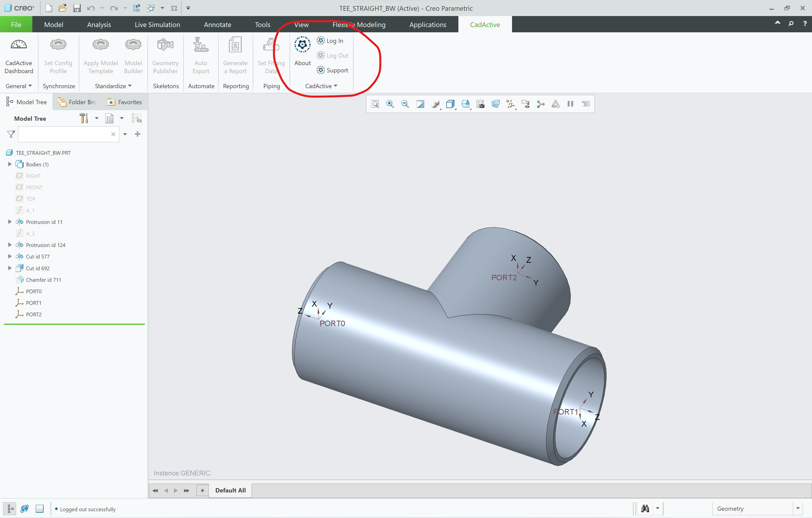This screenshot has width=812, height=518.
Task: Expand the Protrusion id 124 node
Action: point(10,245)
